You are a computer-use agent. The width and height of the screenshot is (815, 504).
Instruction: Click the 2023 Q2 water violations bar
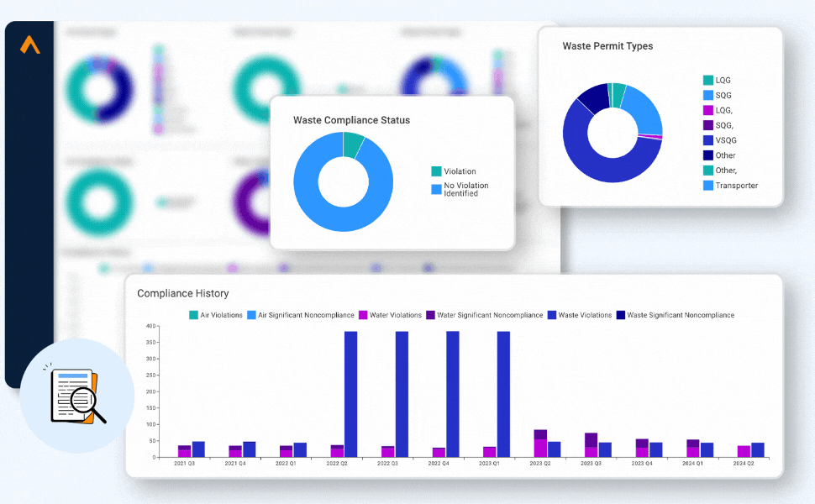click(x=539, y=449)
